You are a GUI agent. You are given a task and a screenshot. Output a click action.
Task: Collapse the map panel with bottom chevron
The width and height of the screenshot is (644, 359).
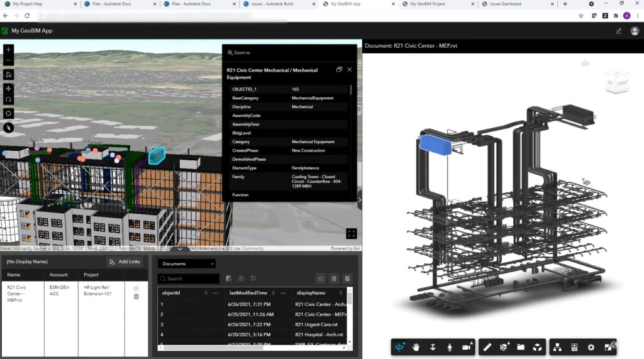(x=180, y=249)
